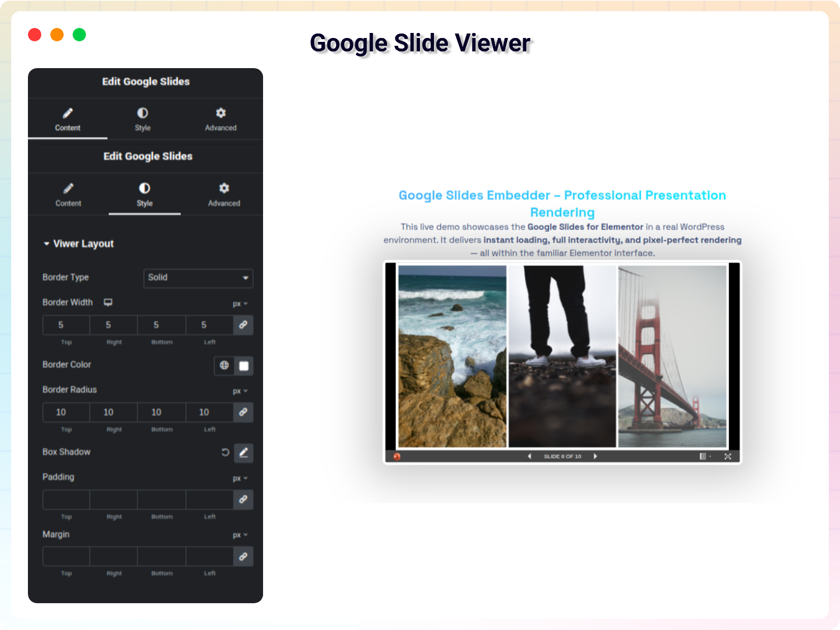Go back to the previous slide

[x=528, y=456]
